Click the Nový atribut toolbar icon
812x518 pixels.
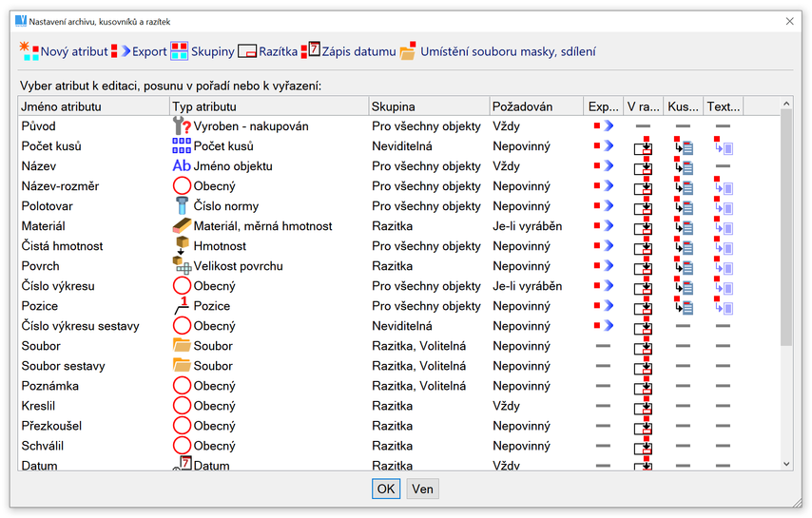click(29, 51)
